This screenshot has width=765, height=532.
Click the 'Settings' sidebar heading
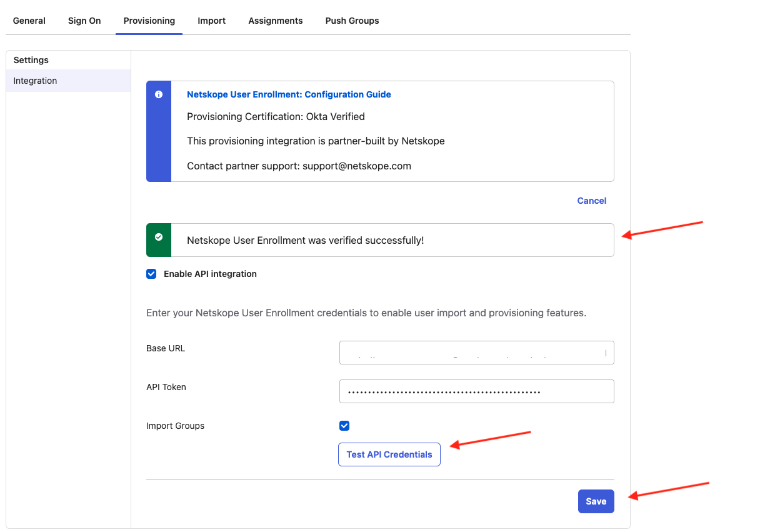tap(31, 60)
